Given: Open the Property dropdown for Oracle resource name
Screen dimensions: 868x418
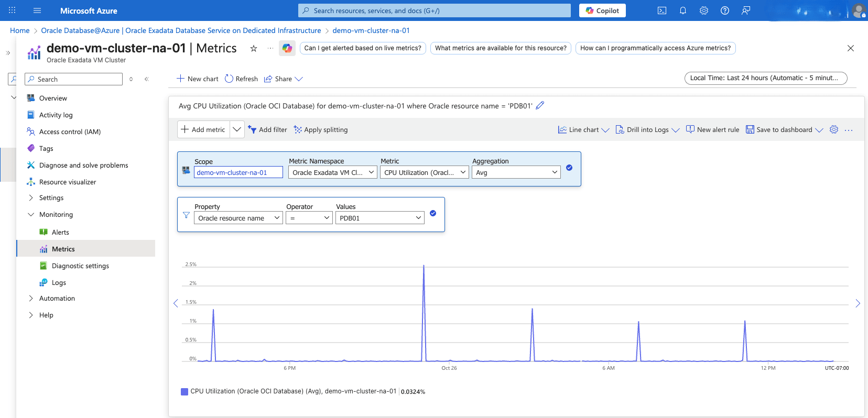Looking at the screenshot, I should click(238, 218).
